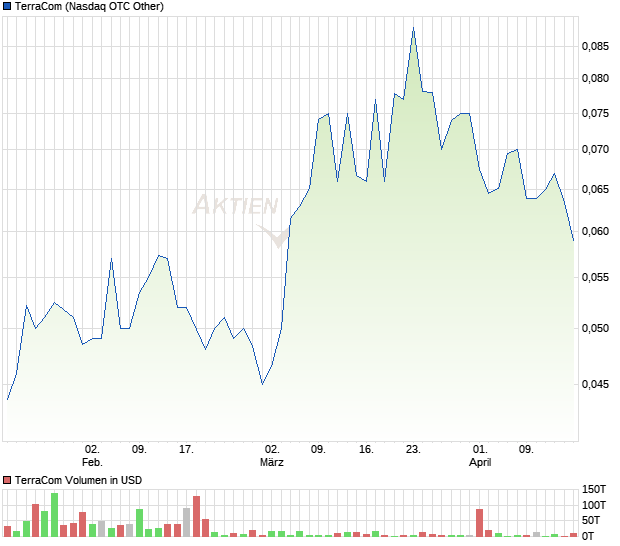Screen dimensions: 620x546
Task: Click the 0T volume axis label
Action: coord(588,537)
